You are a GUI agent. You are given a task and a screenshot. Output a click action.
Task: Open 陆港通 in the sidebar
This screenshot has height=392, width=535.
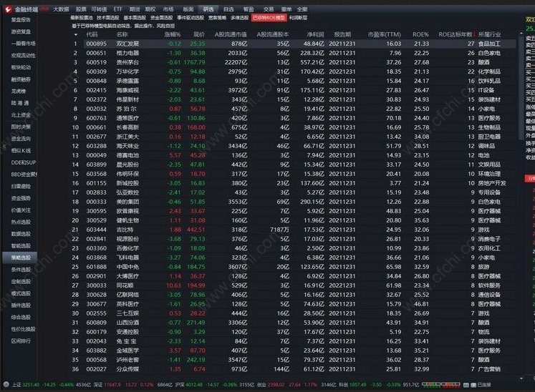20,103
